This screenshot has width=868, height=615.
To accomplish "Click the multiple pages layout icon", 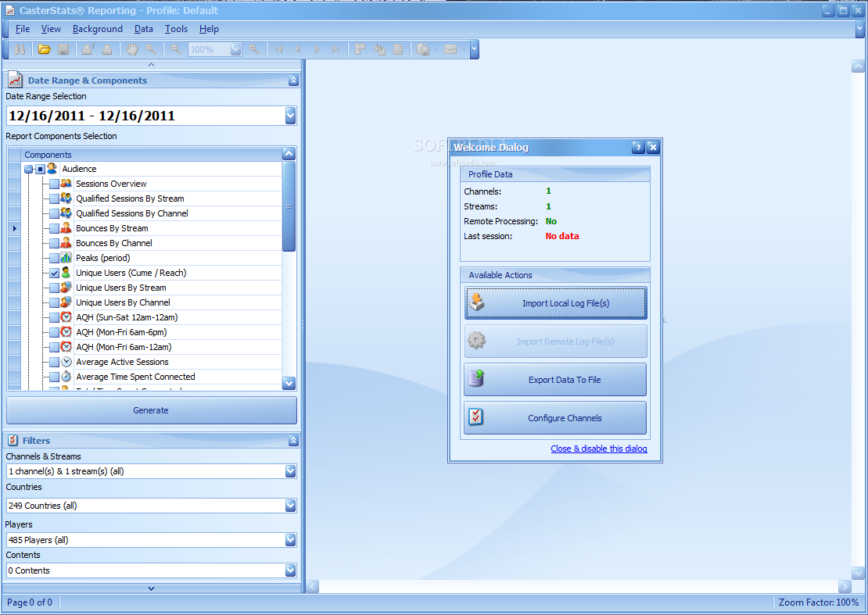I will point(360,49).
